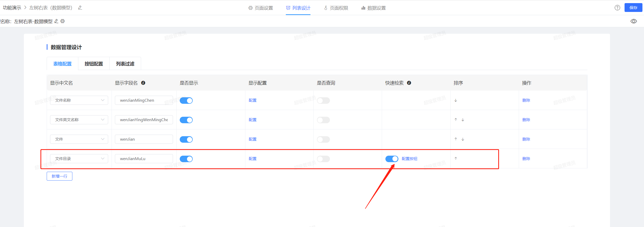
Task: Move the 文件名称 row down with arrow
Action: [x=456, y=100]
